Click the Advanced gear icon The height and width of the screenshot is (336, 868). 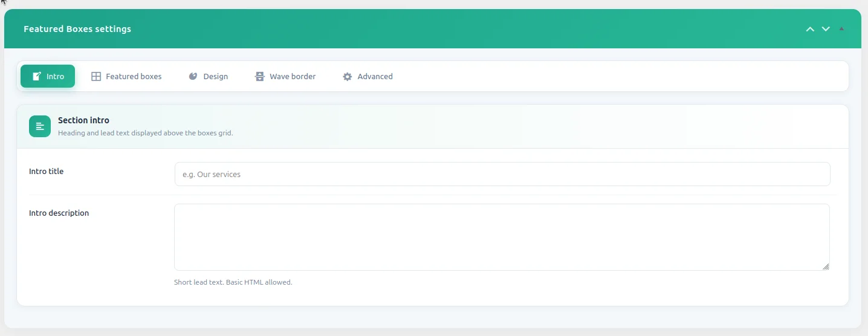(347, 77)
